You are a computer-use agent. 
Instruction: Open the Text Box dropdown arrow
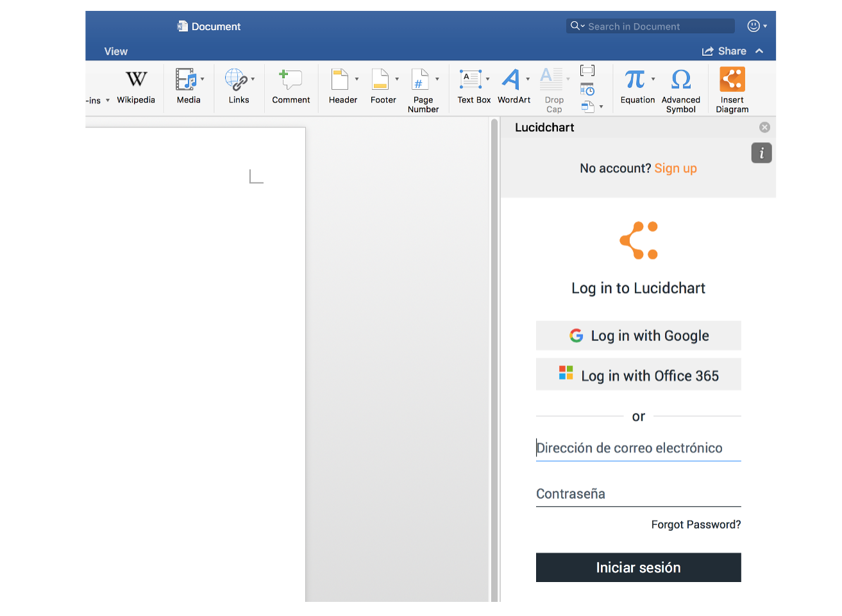click(488, 79)
